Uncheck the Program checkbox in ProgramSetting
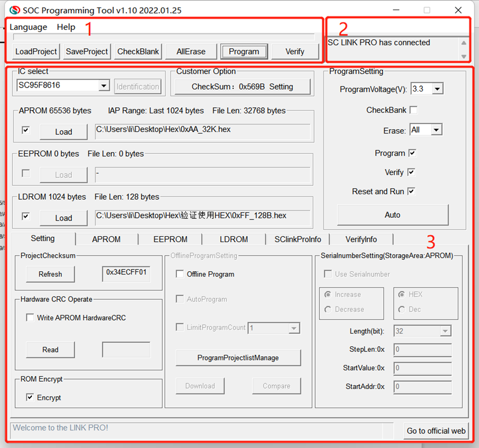This screenshot has width=479, height=448. [412, 153]
